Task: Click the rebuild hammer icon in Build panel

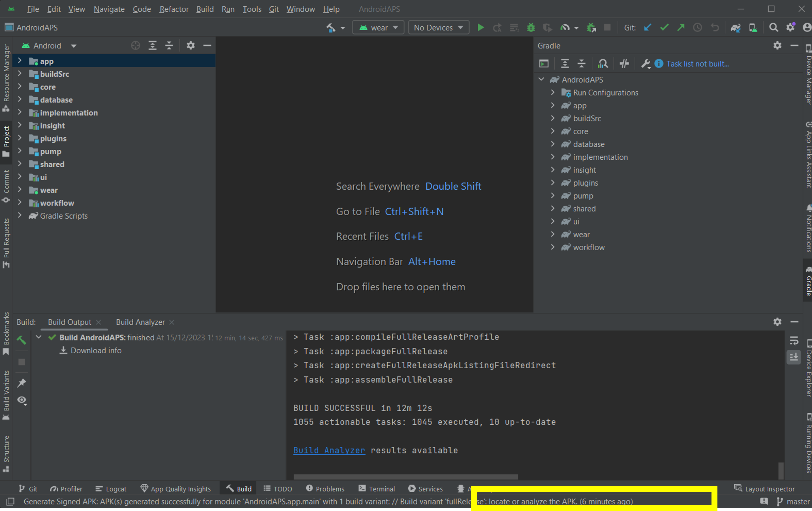Action: point(21,340)
